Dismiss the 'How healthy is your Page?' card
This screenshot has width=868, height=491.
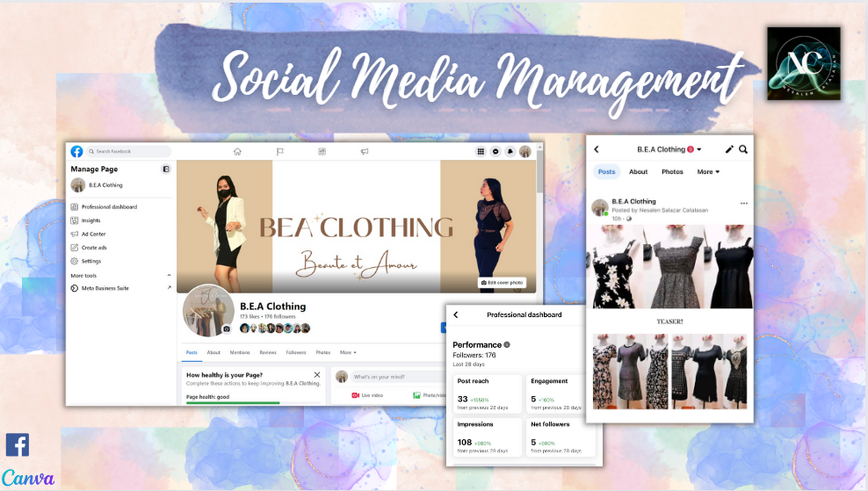pyautogui.click(x=316, y=375)
